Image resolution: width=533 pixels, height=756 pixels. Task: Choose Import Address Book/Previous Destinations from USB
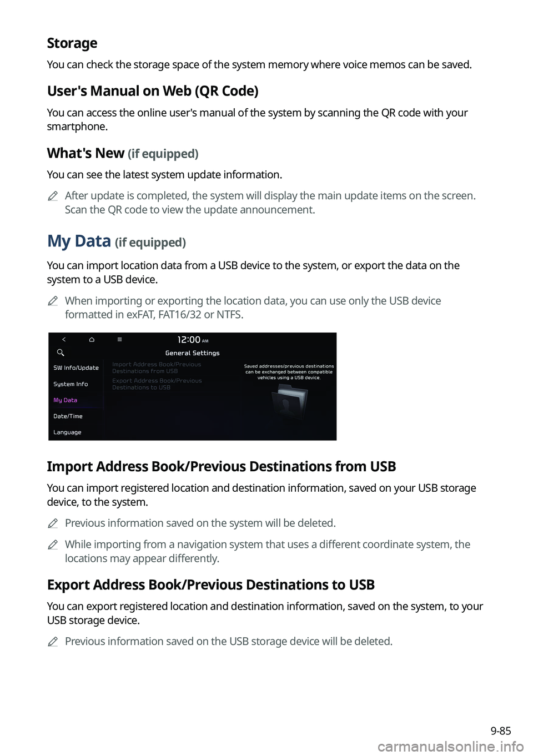[157, 367]
